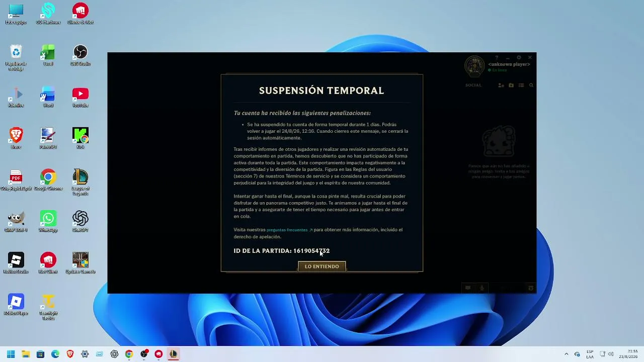The image size is (644, 362).
Task: Click the League client help question mark
Action: click(497, 58)
